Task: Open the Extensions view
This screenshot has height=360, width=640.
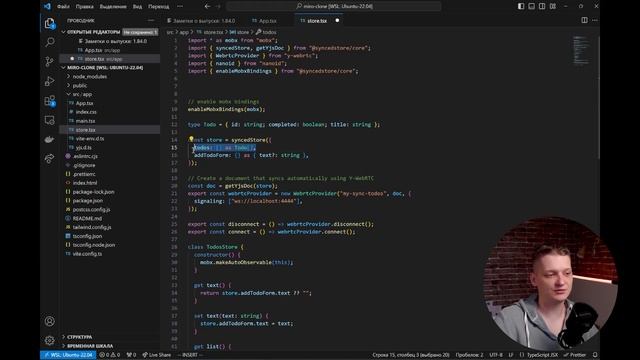Action: pos(49,101)
